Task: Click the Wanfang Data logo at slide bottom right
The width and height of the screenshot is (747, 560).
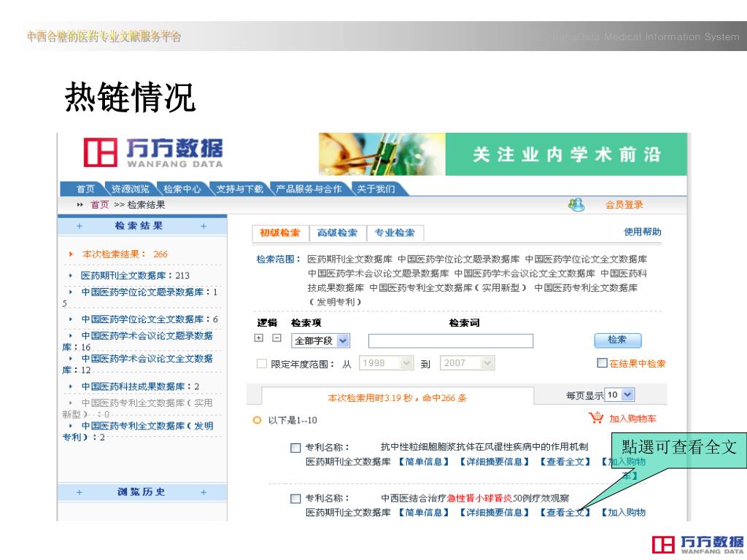Action: coord(697,545)
